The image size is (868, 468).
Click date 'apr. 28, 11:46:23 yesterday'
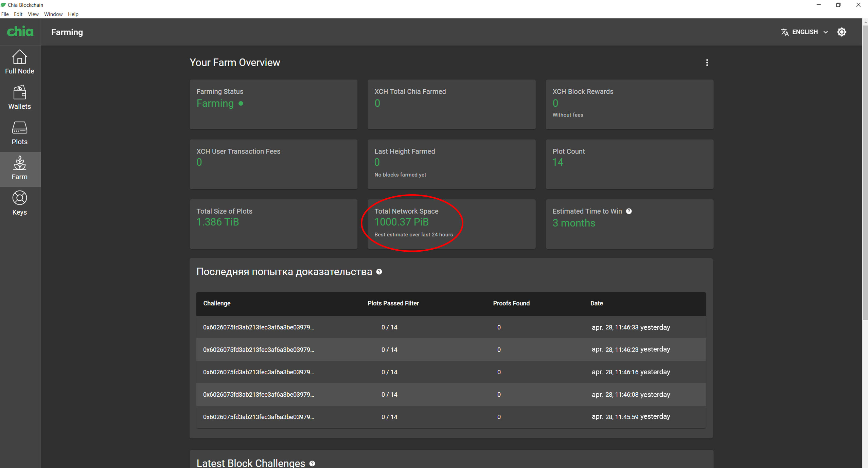click(x=631, y=349)
